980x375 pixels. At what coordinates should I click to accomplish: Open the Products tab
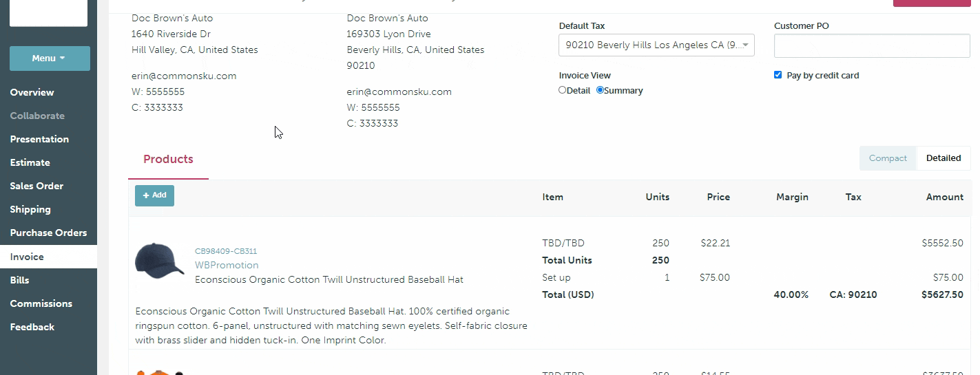168,160
